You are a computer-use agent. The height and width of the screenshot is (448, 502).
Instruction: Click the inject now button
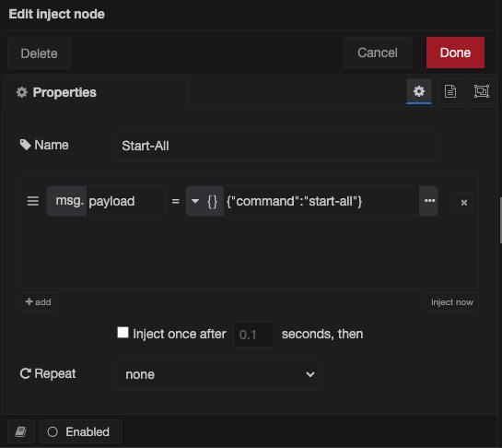tap(452, 301)
